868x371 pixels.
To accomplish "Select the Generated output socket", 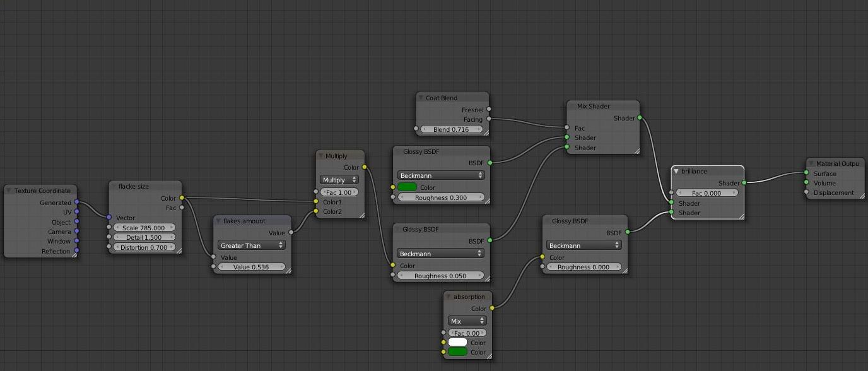I will click(77, 203).
